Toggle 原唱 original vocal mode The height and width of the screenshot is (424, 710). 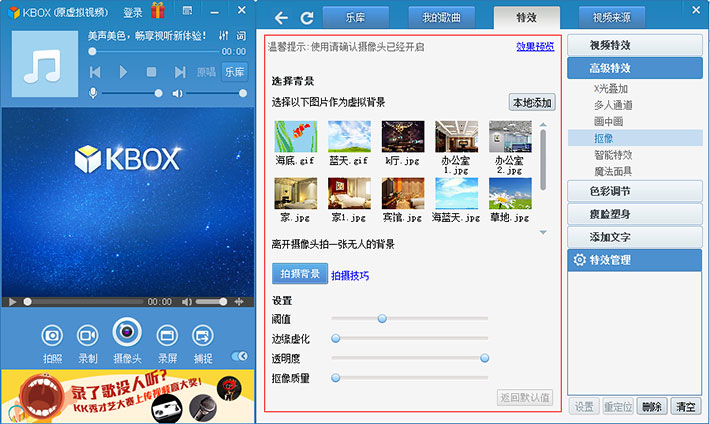click(206, 72)
